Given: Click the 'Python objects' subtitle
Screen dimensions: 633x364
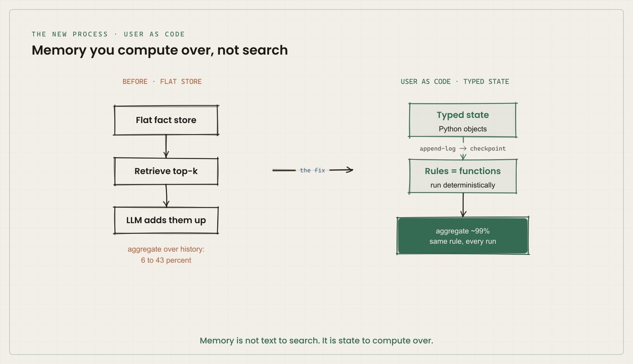Looking at the screenshot, I should (x=463, y=129).
